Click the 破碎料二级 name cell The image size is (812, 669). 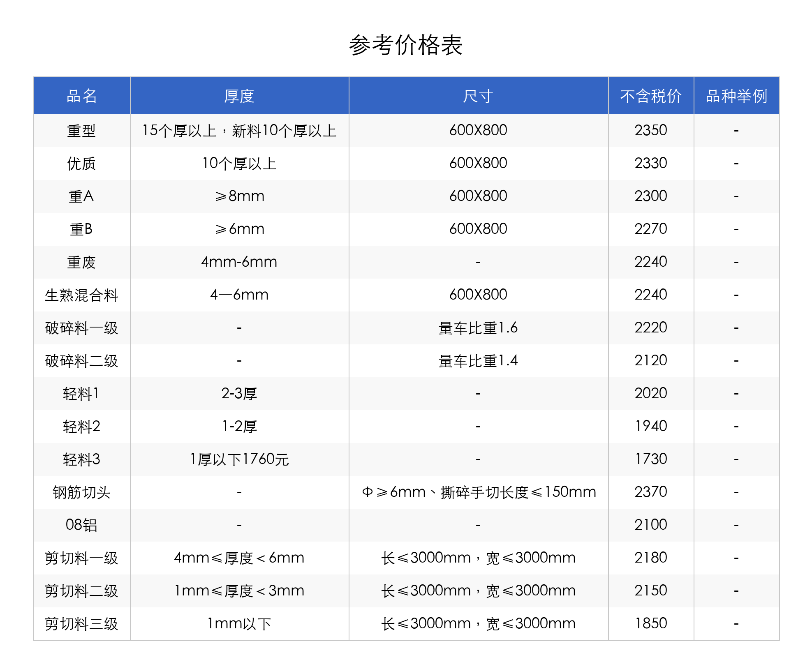(x=81, y=361)
